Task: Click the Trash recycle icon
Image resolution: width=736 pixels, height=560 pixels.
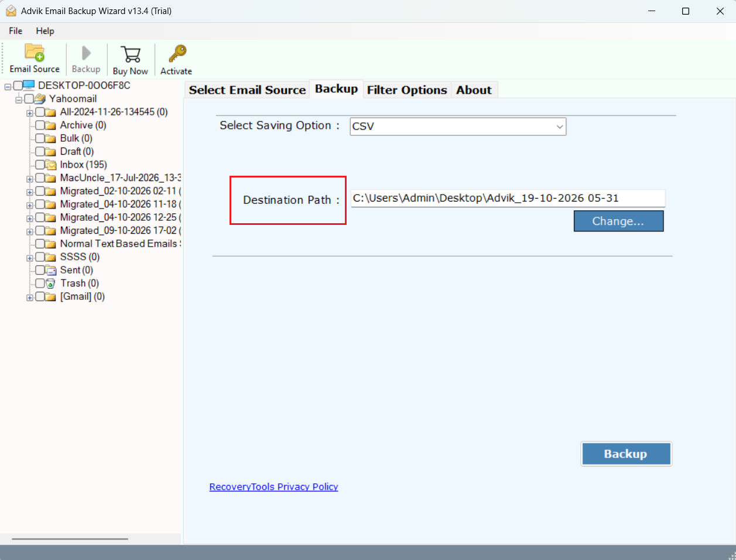Action: [x=51, y=284]
